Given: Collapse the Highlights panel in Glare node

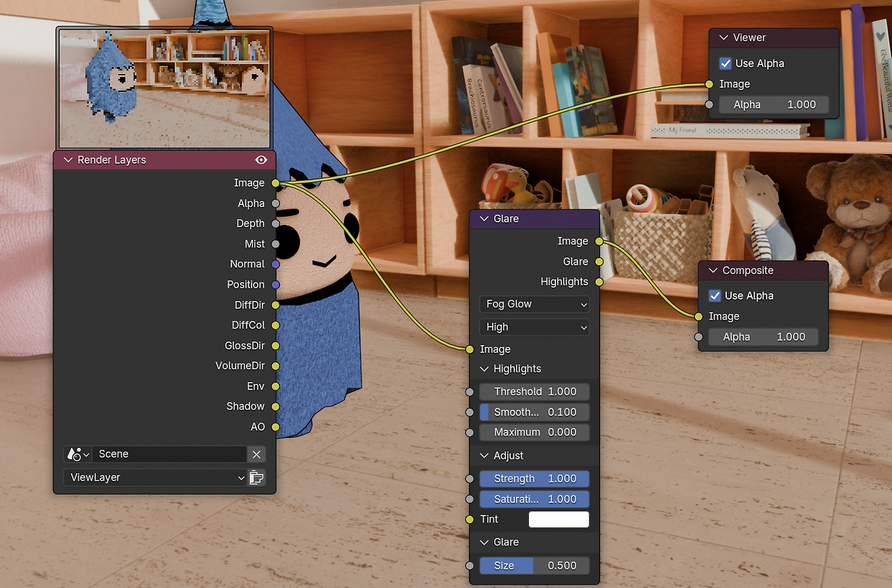Looking at the screenshot, I should click(484, 369).
